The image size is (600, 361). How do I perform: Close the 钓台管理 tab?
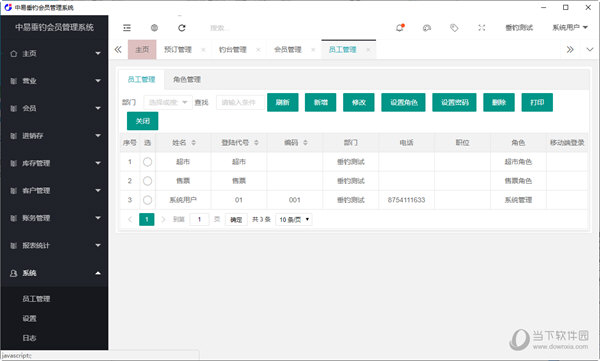[x=258, y=50]
